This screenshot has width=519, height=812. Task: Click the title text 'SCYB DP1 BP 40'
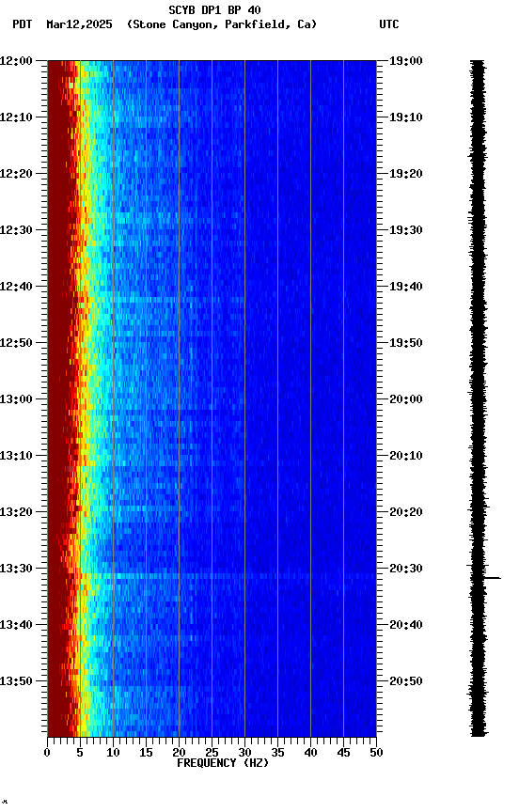coord(214,10)
